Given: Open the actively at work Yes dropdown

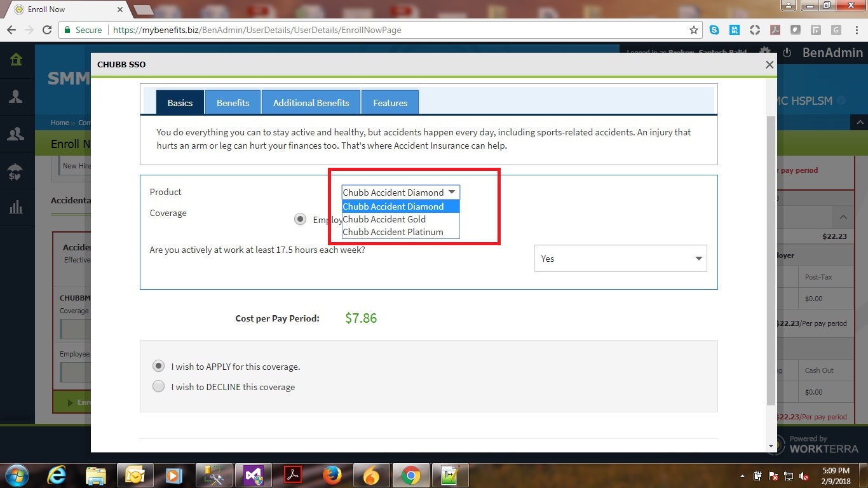Looking at the screenshot, I should 620,259.
